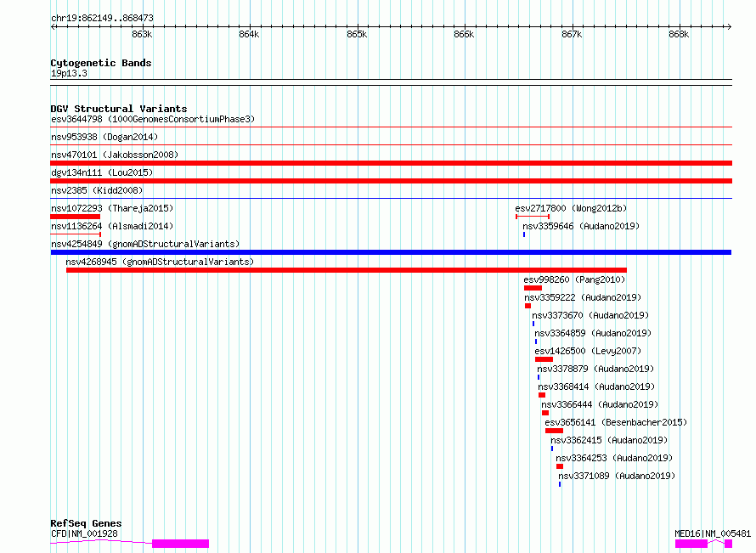This screenshot has height=553, width=756.
Task: Click the chr19:862149..868473 coordinate label
Action: click(102, 18)
